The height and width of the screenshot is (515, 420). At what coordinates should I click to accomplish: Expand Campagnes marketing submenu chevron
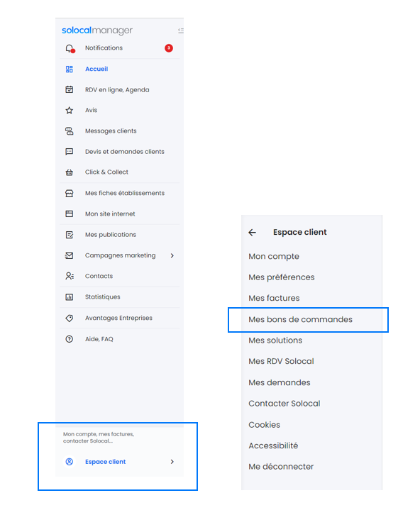tap(172, 255)
